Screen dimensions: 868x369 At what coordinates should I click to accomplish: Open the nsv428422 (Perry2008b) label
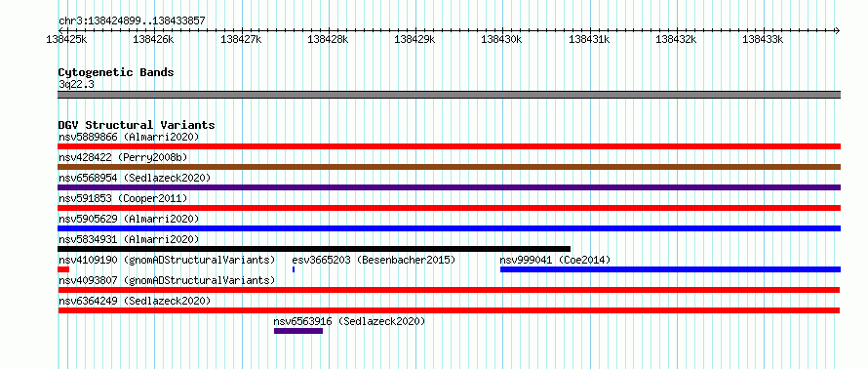click(x=123, y=157)
